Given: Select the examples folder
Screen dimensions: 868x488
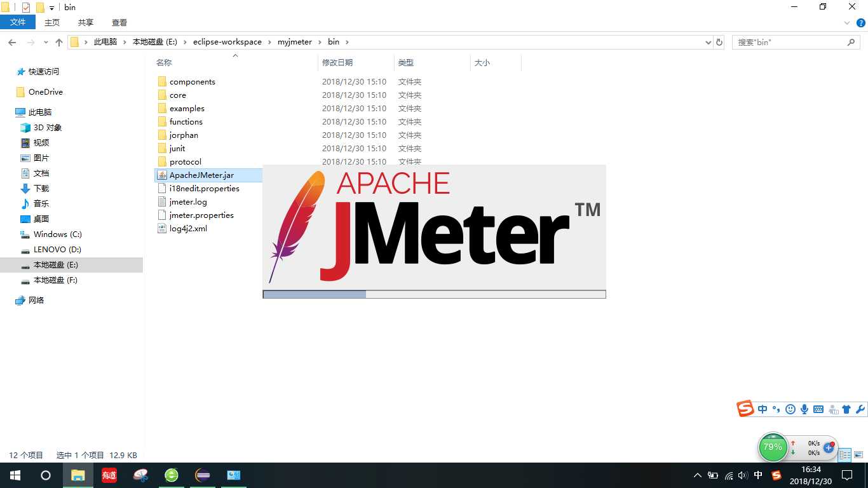Looking at the screenshot, I should pos(187,109).
